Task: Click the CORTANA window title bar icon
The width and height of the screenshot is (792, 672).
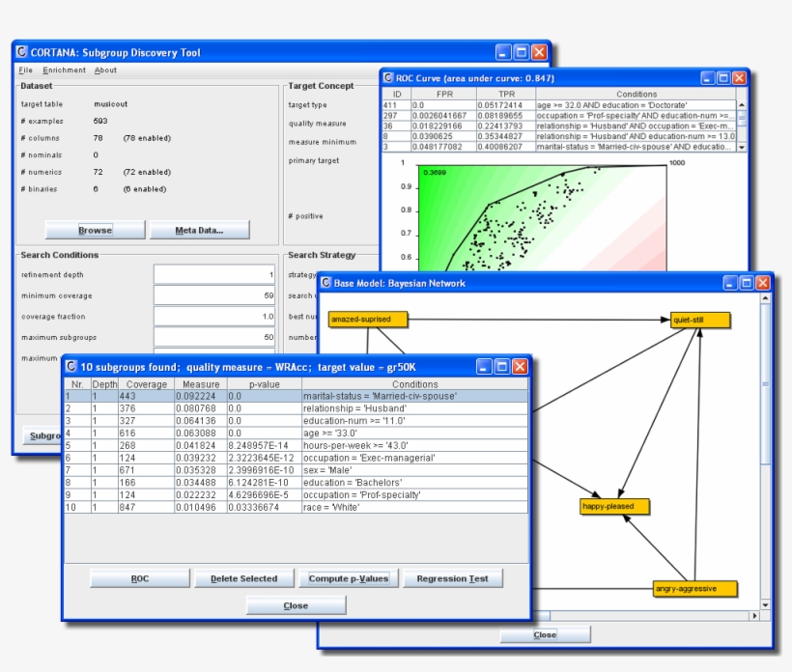Action: click(x=22, y=53)
